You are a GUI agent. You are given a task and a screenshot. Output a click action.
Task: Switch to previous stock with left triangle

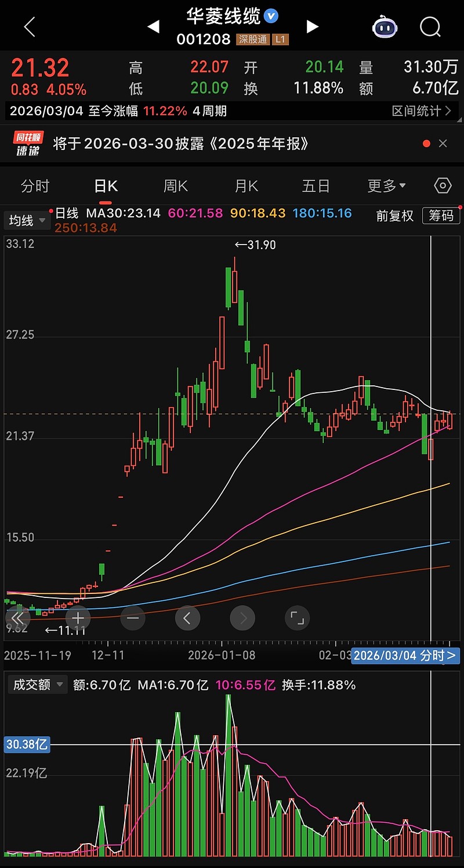(153, 27)
